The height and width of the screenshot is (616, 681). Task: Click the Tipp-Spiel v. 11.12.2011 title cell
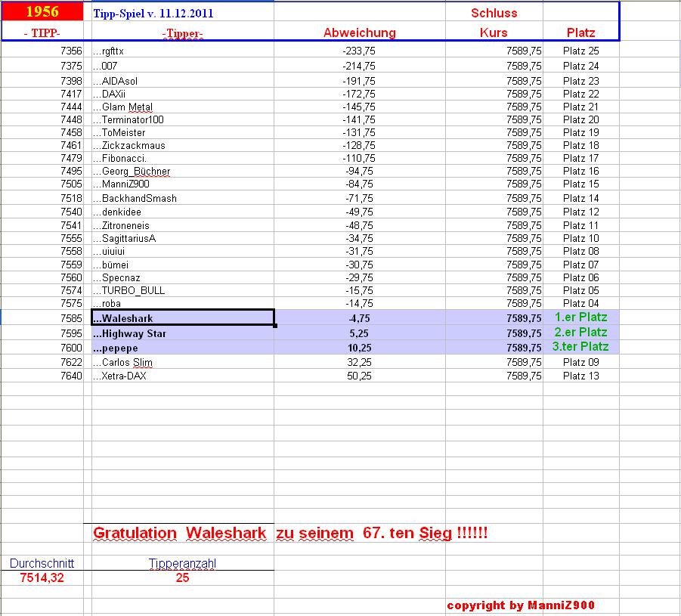[x=151, y=14]
